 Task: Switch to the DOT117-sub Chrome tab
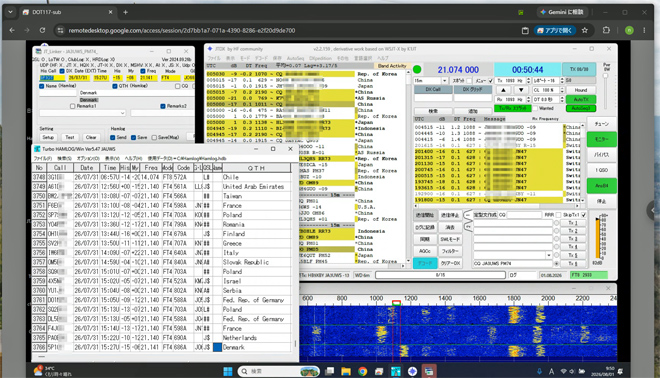[x=67, y=12]
